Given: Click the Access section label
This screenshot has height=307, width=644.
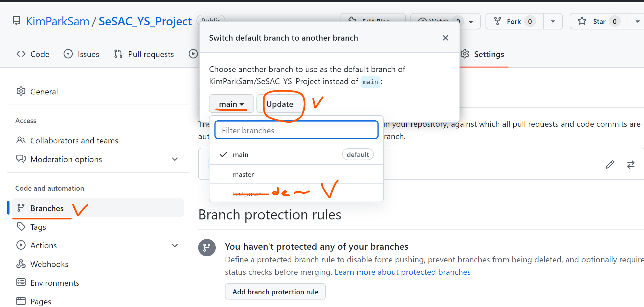Looking at the screenshot, I should tap(26, 121).
